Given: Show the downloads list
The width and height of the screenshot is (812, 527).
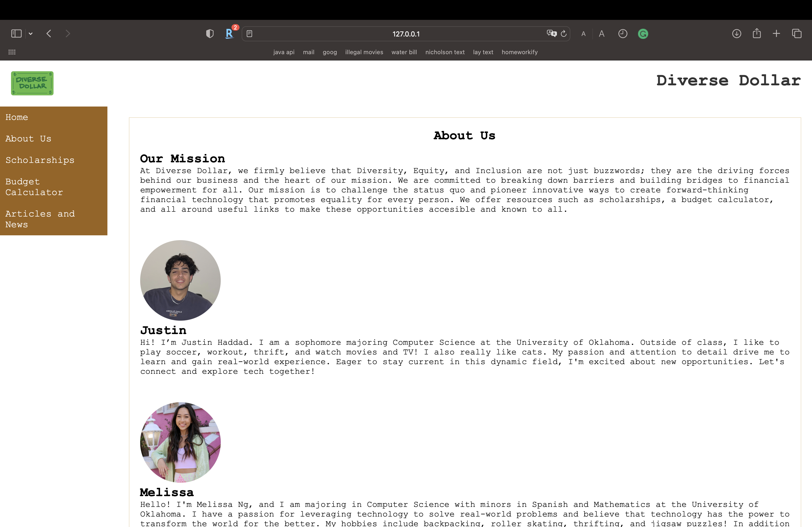Looking at the screenshot, I should (736, 33).
